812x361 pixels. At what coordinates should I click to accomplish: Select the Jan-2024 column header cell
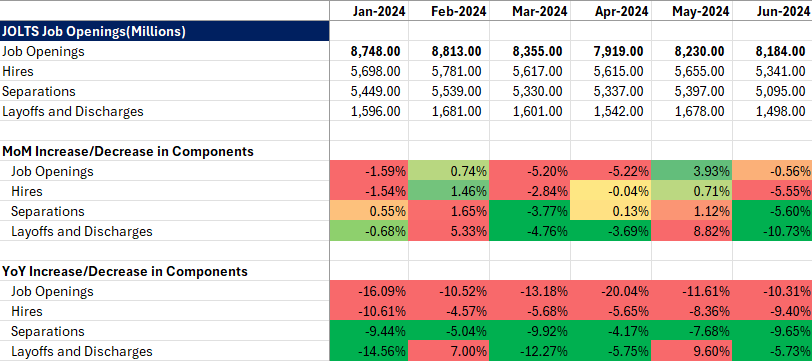tap(369, 11)
